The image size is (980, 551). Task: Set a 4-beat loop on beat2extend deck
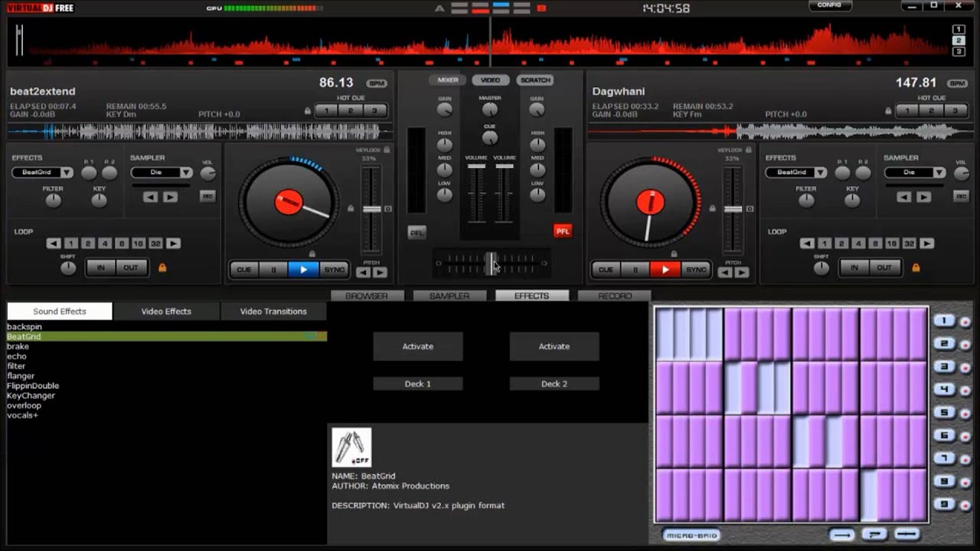coord(105,243)
